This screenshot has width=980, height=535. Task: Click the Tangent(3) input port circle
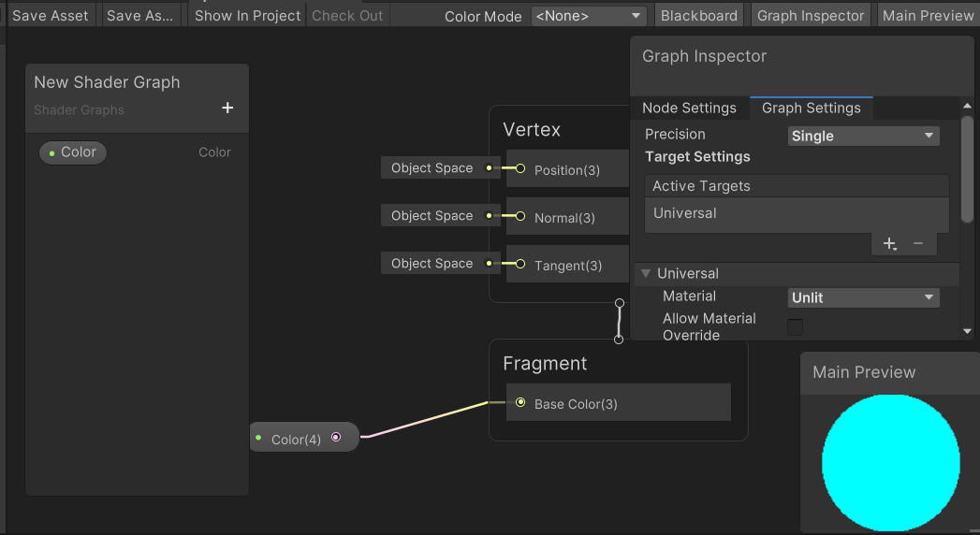(x=520, y=264)
